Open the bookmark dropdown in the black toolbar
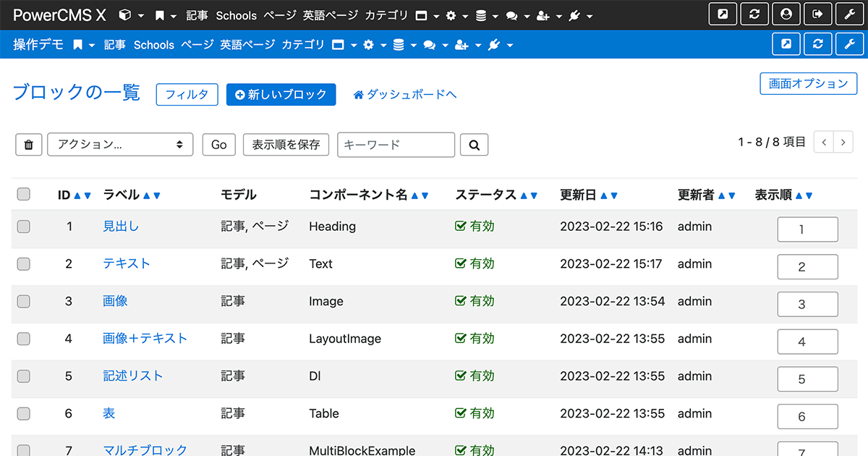The height and width of the screenshot is (456, 868). [x=168, y=14]
